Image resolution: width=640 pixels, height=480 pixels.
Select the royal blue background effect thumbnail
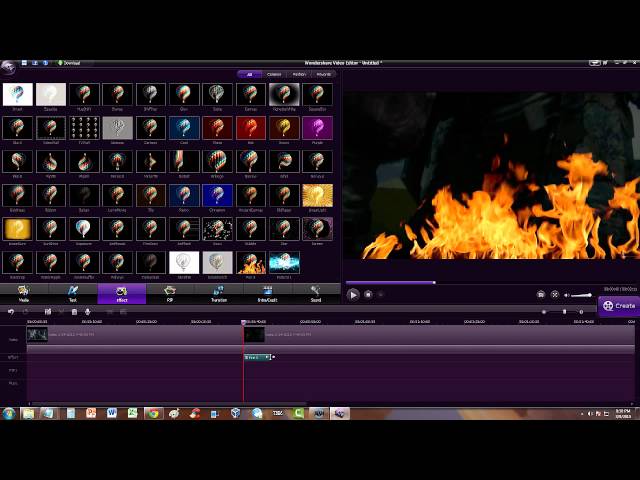pos(218,195)
